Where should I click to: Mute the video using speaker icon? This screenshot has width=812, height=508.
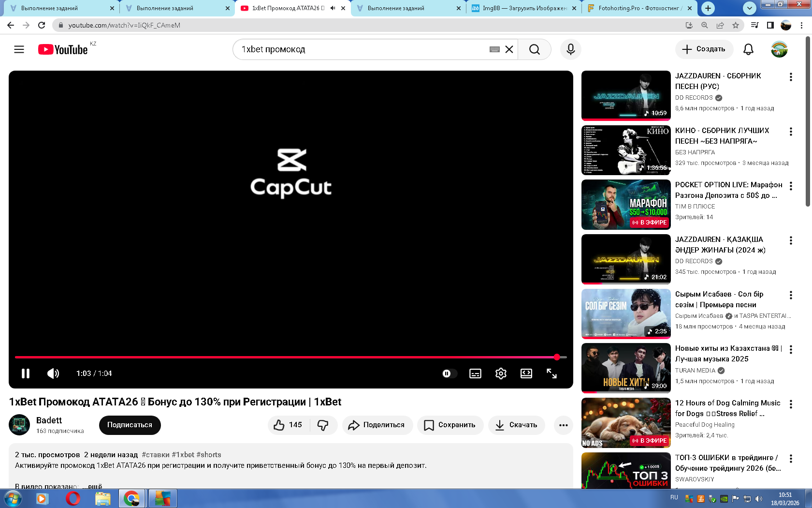coord(53,374)
